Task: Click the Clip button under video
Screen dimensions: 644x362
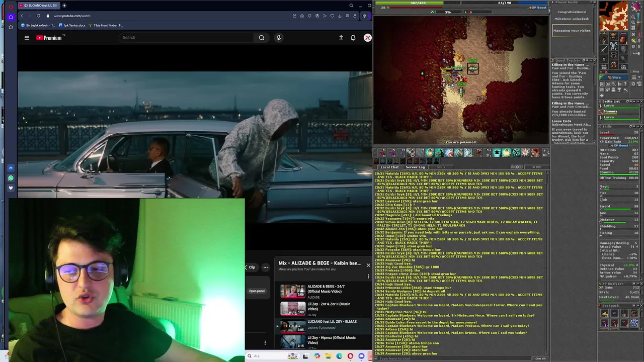Action: click(x=251, y=267)
